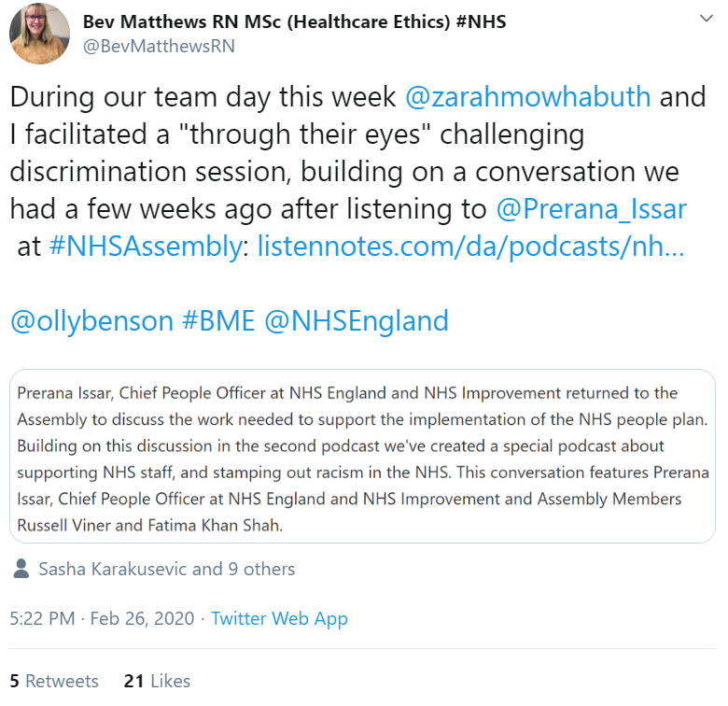The width and height of the screenshot is (728, 706).
Task: Open the @Prerana_Issar mention
Action: point(591,209)
